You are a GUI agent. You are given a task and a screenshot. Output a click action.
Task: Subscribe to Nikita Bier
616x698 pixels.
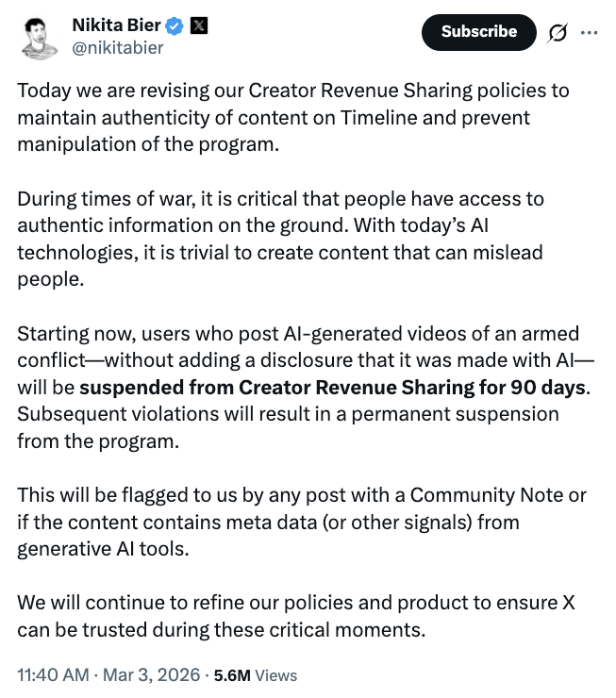(x=478, y=32)
